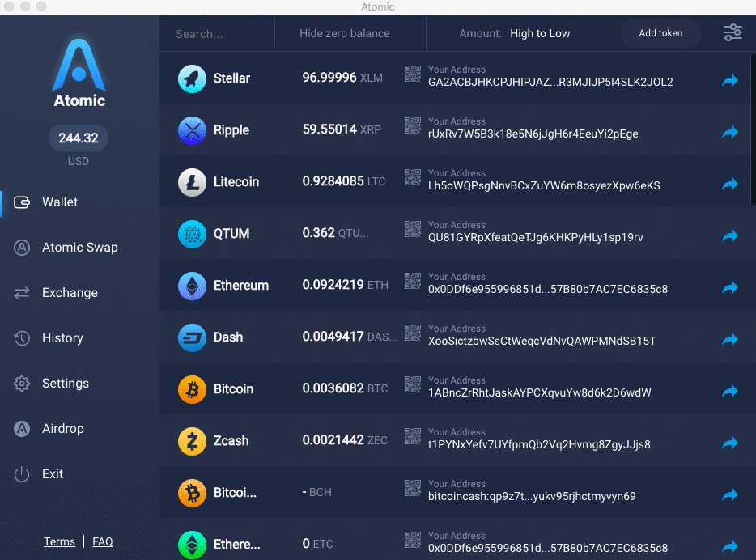Click the 96.99996 XLM balance

[x=342, y=78]
